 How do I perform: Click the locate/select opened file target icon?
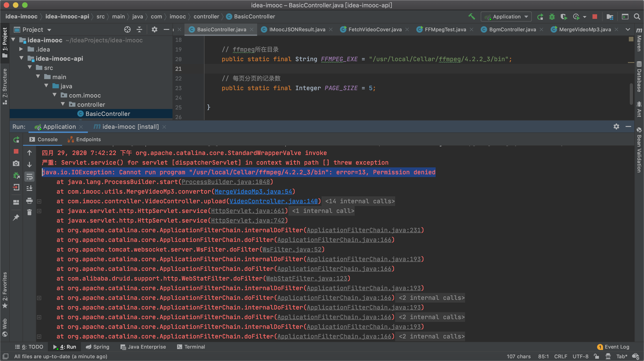(x=127, y=29)
